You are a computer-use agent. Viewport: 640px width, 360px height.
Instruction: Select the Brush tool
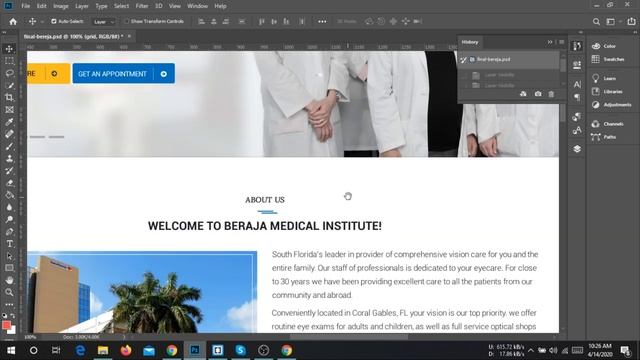tap(9, 147)
